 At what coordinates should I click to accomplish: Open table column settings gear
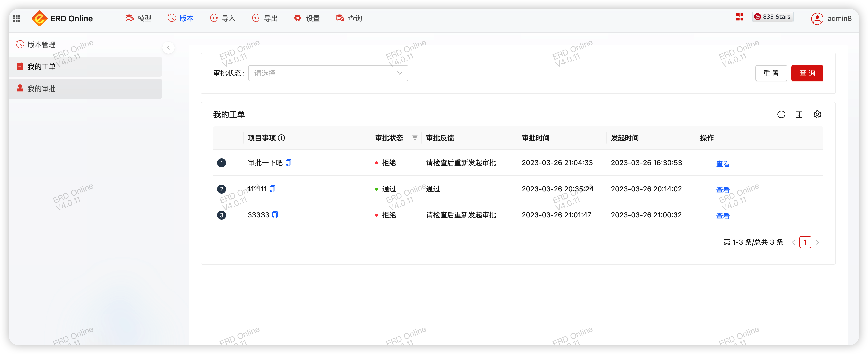[x=817, y=115]
